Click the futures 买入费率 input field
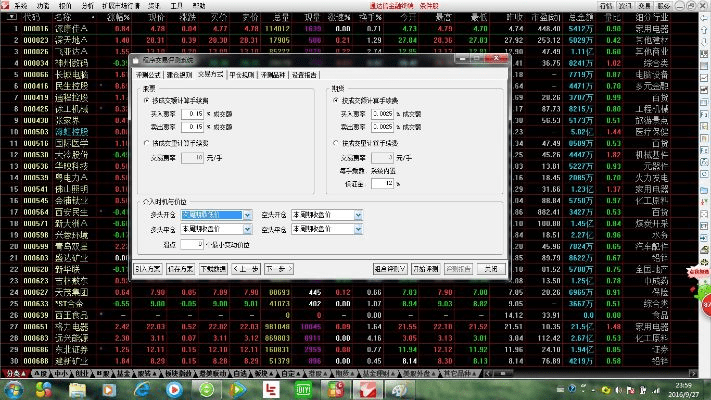Image resolution: width=711 pixels, height=400 pixels. [x=382, y=114]
